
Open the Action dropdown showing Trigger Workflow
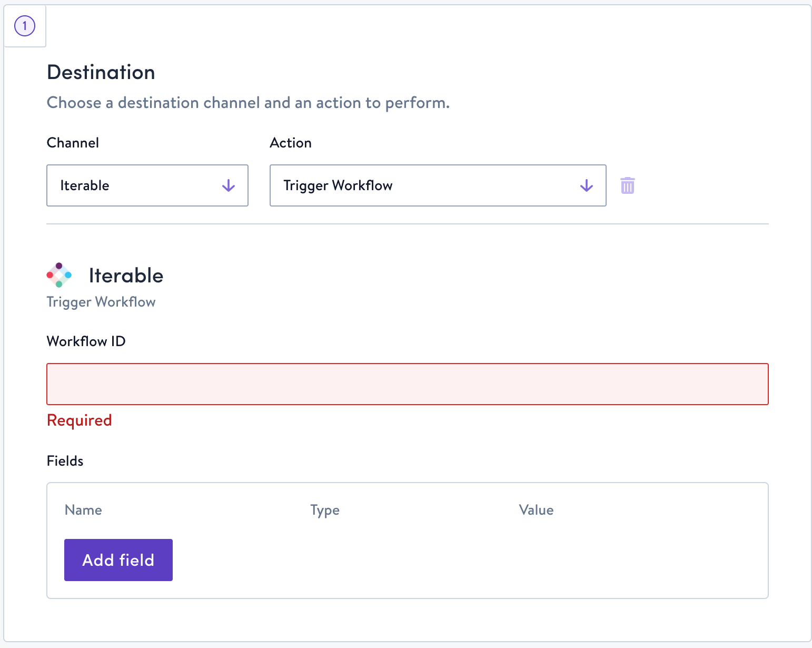coord(438,185)
